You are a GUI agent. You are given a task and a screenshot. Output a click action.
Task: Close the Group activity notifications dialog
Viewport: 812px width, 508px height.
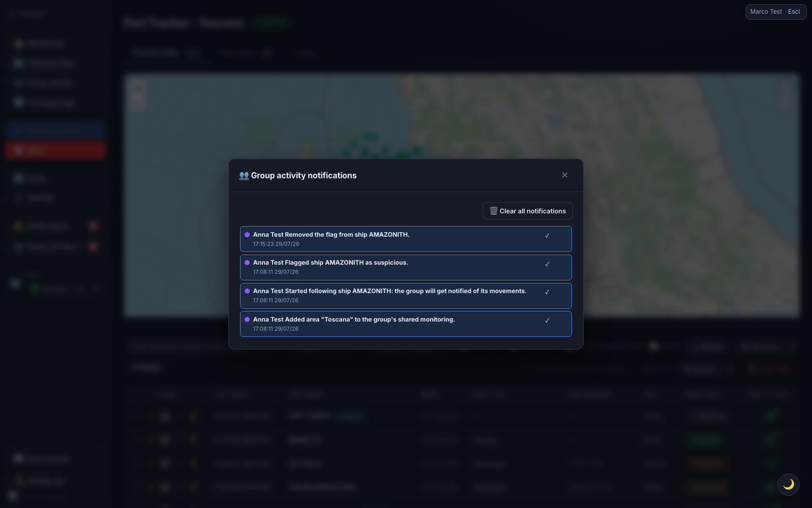[x=565, y=175]
